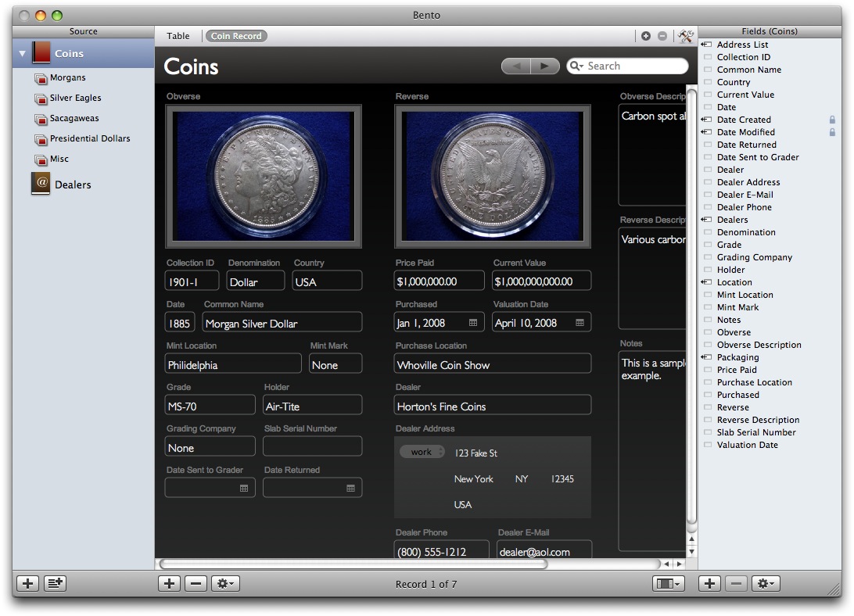Open the form customize tools icon
This screenshot has width=854, height=616.
click(685, 36)
